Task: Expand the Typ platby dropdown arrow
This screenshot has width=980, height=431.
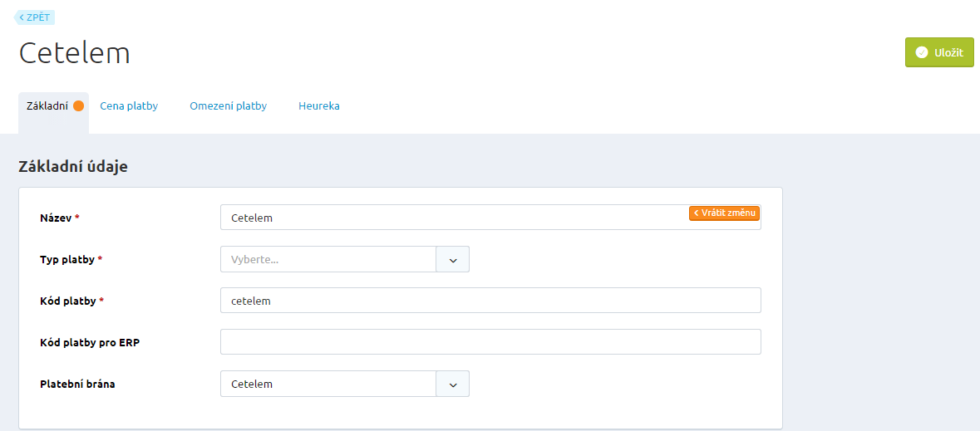Action: [453, 259]
